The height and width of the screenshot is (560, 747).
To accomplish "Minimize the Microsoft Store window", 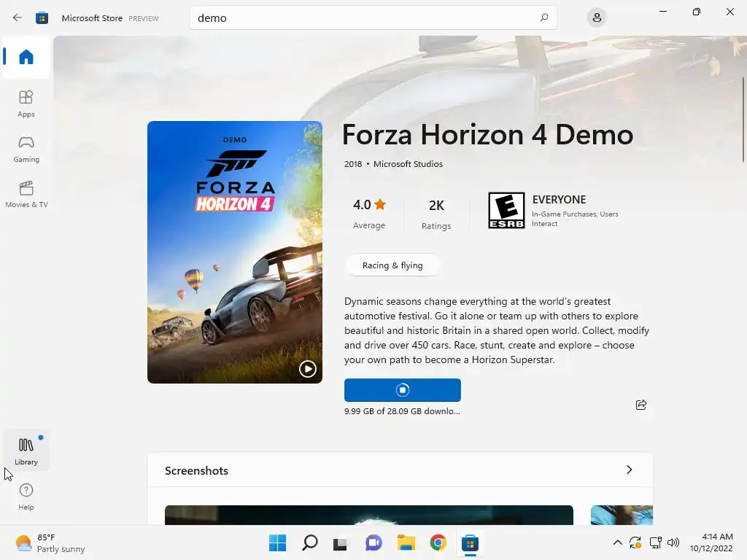I will pyautogui.click(x=662, y=12).
